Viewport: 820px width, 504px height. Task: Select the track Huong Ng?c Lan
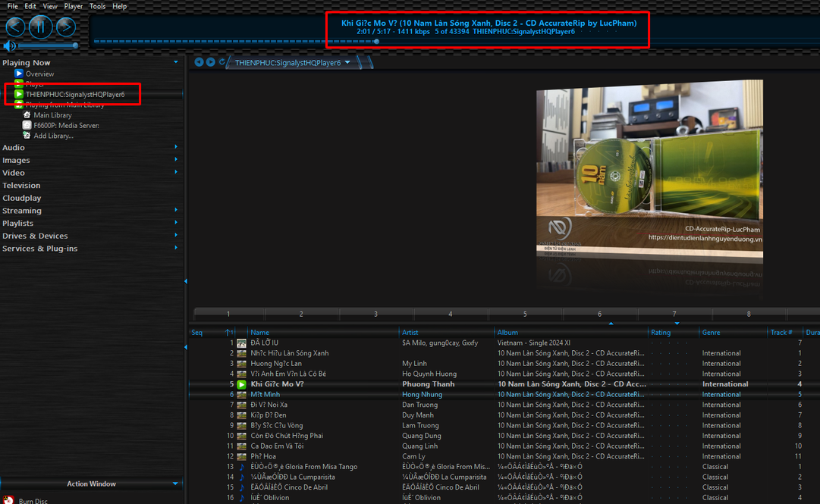pyautogui.click(x=276, y=364)
